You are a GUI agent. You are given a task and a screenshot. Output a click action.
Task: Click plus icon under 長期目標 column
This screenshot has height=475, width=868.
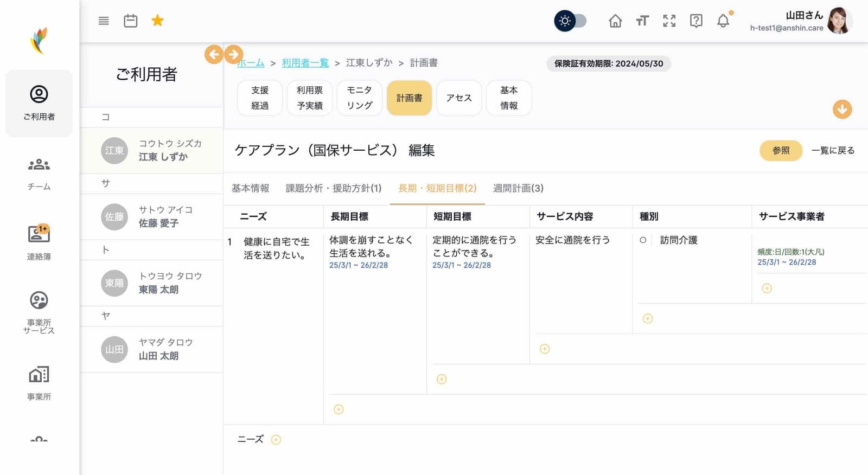click(x=339, y=410)
